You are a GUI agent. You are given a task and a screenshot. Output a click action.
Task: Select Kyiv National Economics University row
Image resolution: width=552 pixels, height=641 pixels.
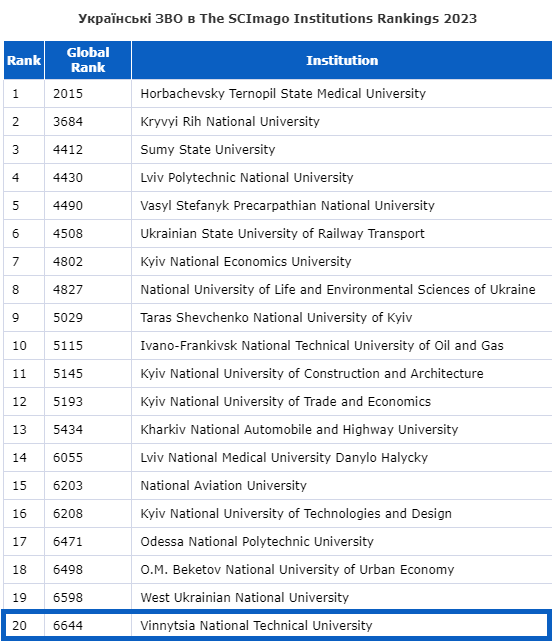tap(278, 262)
